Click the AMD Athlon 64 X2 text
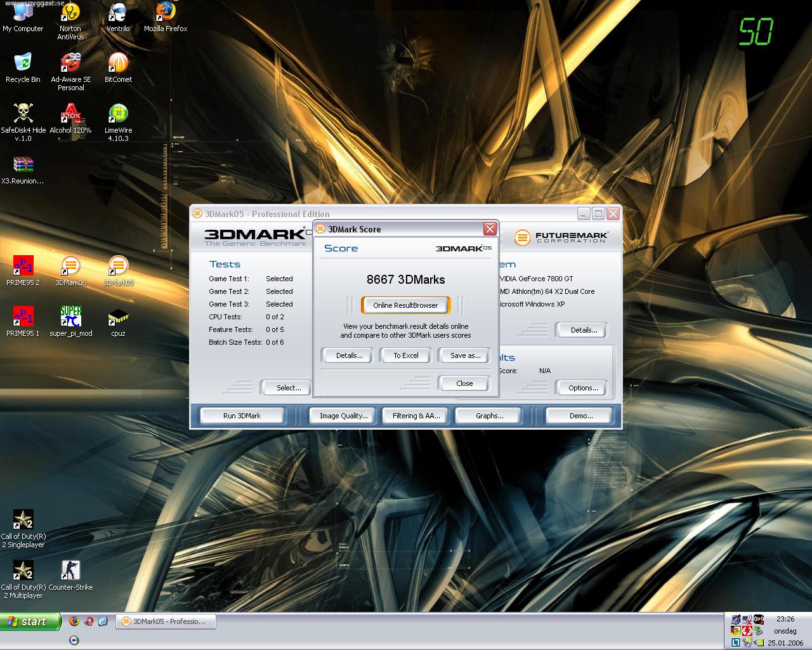Image resolution: width=812 pixels, height=650 pixels. pyautogui.click(x=547, y=291)
